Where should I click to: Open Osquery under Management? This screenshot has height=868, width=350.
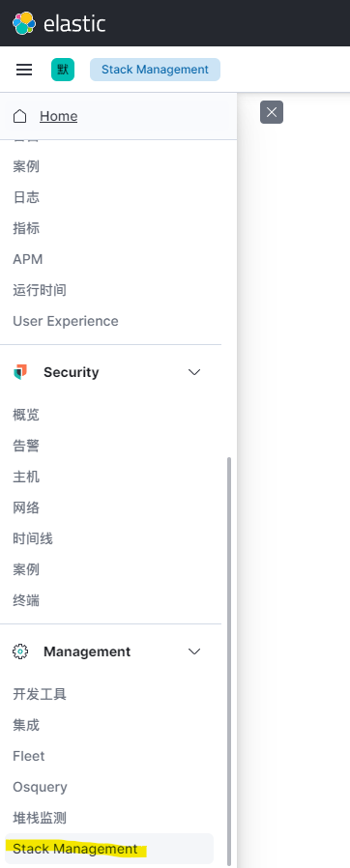(40, 787)
